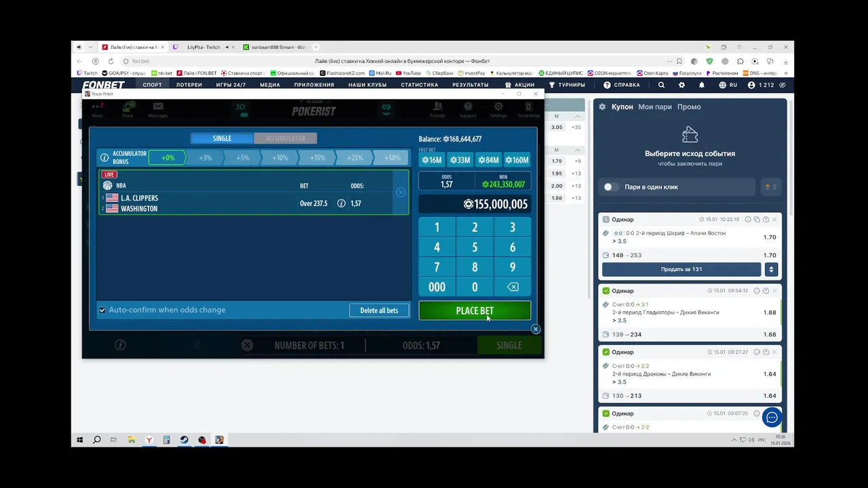This screenshot has width=868, height=488.
Task: Open the FlashscoreKZ.com bookmark
Action: tap(342, 73)
